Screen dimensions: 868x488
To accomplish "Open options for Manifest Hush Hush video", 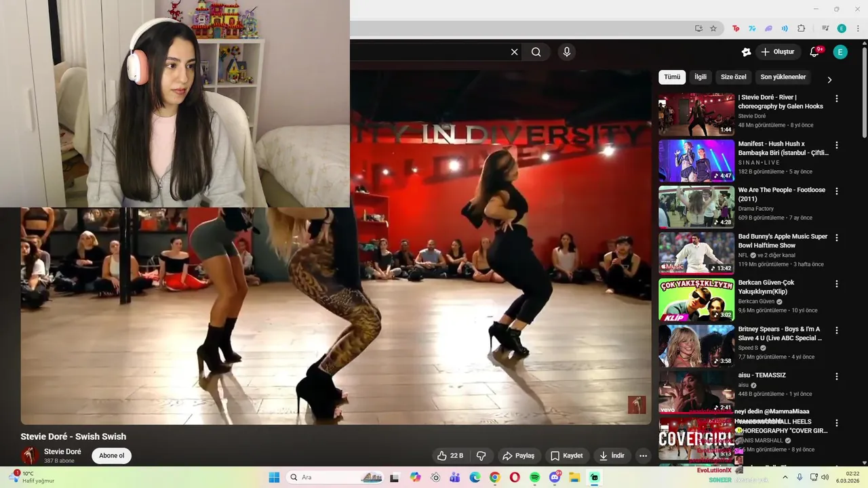I will pyautogui.click(x=836, y=145).
